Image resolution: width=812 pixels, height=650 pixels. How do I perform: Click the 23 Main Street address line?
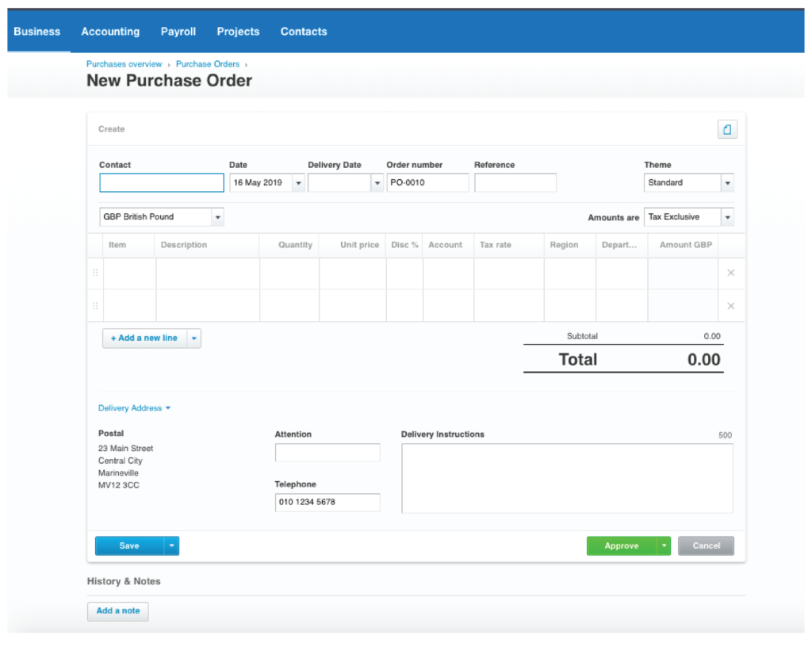[x=126, y=449]
